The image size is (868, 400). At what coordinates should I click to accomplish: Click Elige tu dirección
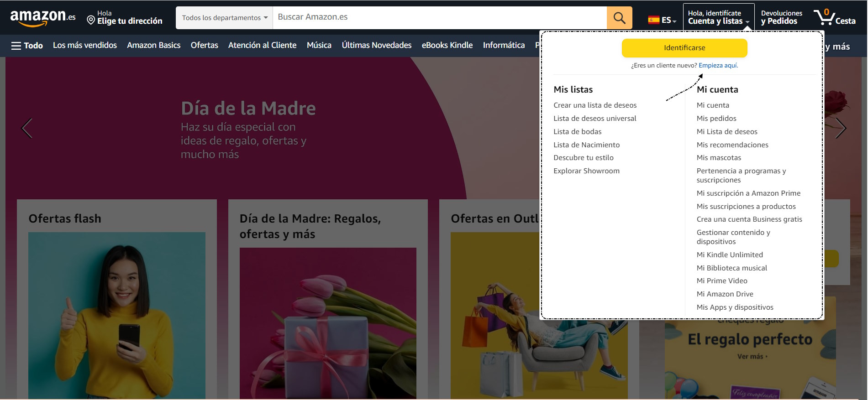pyautogui.click(x=130, y=21)
